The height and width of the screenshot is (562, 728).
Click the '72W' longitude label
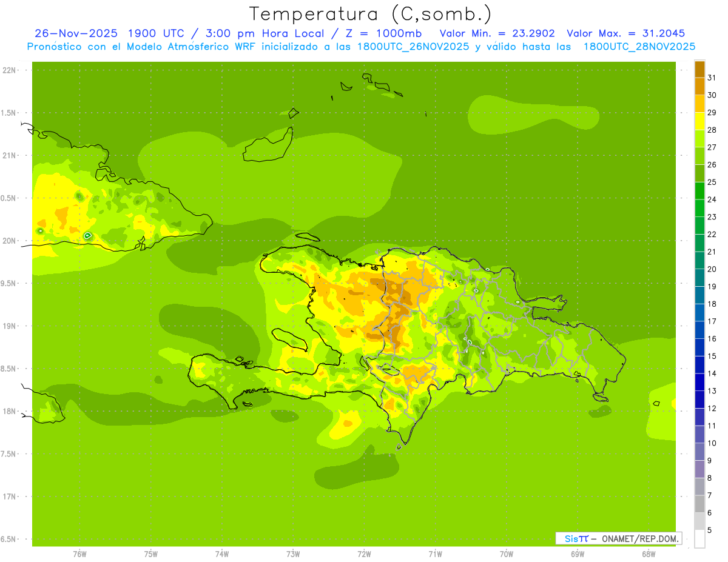[364, 554]
